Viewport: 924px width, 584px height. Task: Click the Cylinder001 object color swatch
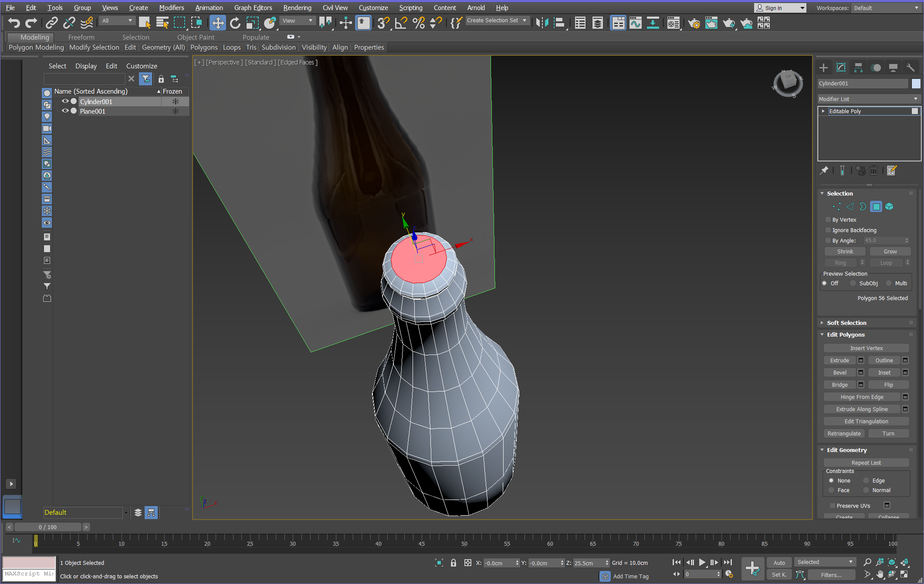point(916,83)
